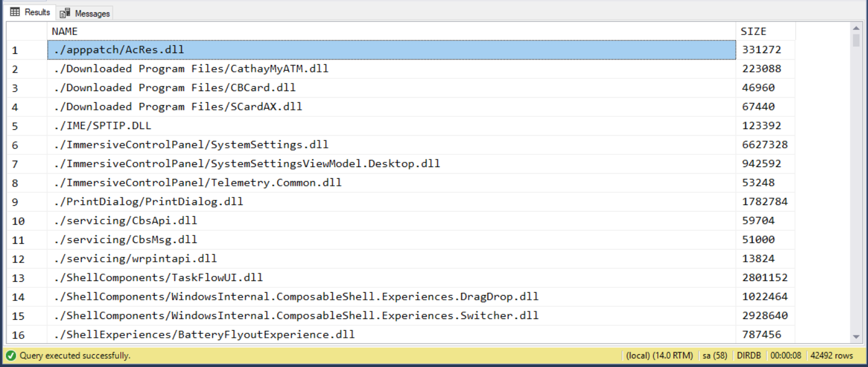Click the vertical scrollbar thumb

click(x=856, y=40)
